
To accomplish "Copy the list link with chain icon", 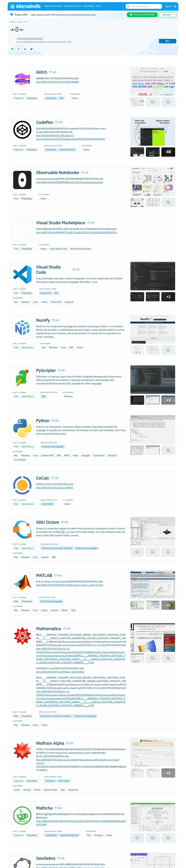I will 31,49.
